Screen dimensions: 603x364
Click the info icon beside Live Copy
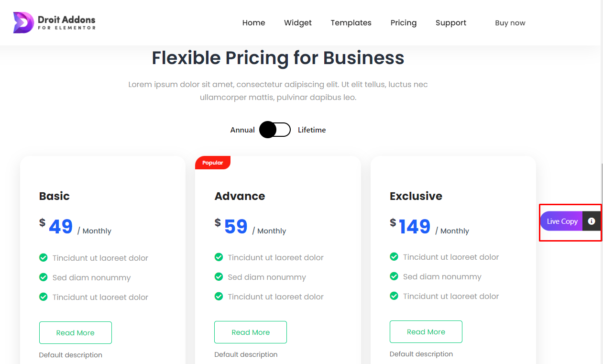coord(592,221)
